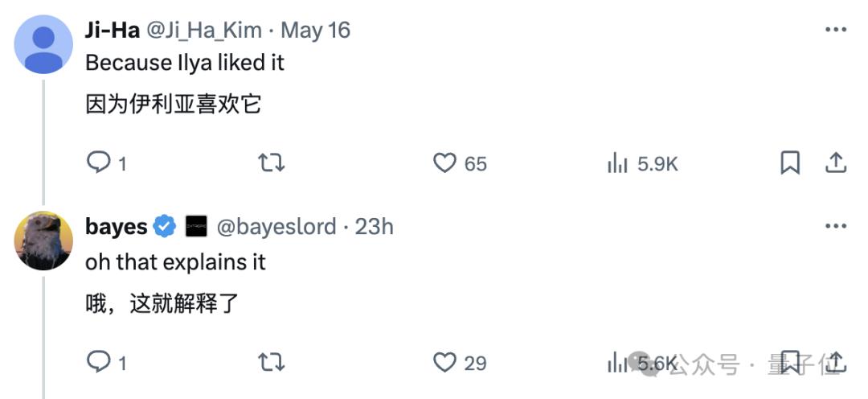Bookmark Ji-Ha's tweet

coord(790,163)
